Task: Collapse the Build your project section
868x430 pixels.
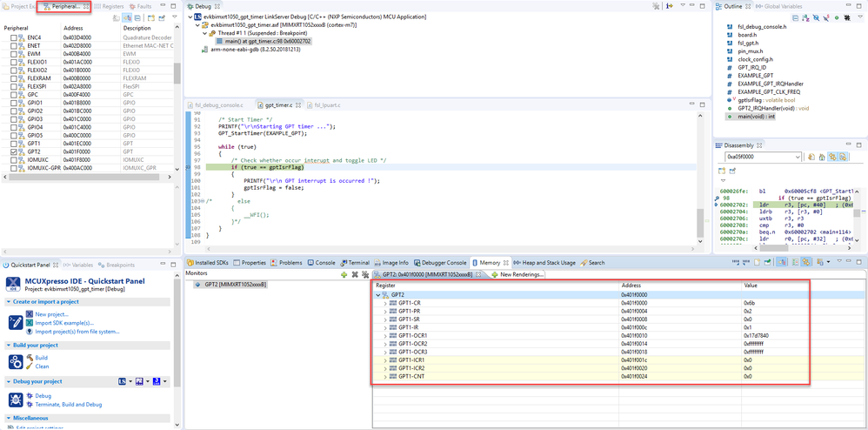Action: (x=9, y=346)
